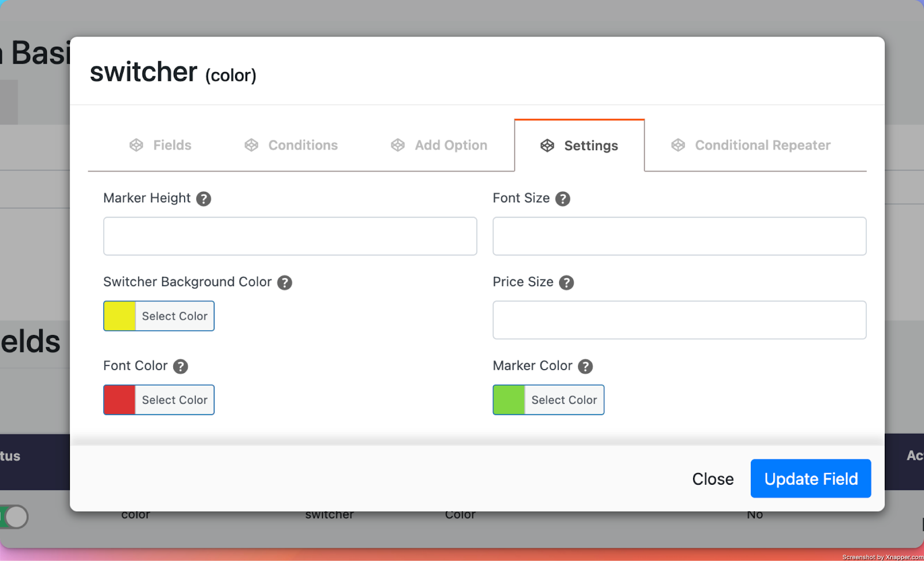Click the Conditions tab cube icon
This screenshot has width=924, height=561.
(251, 145)
